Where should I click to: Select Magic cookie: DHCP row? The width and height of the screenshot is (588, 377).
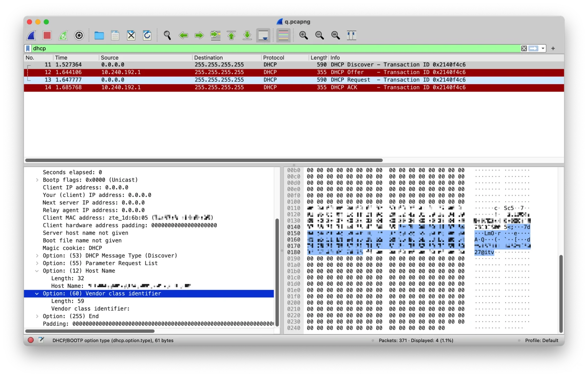pos(149,248)
